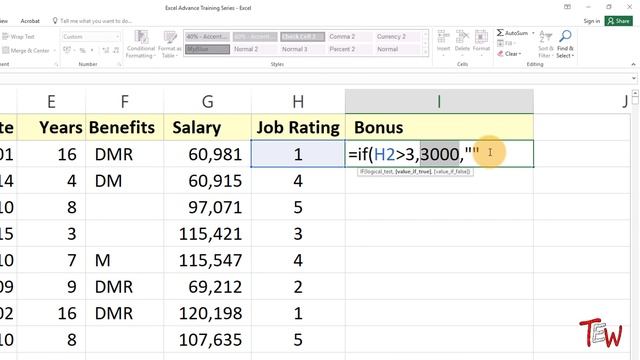Open Ribbon Display Options
640x360 pixels.
tap(567, 7)
